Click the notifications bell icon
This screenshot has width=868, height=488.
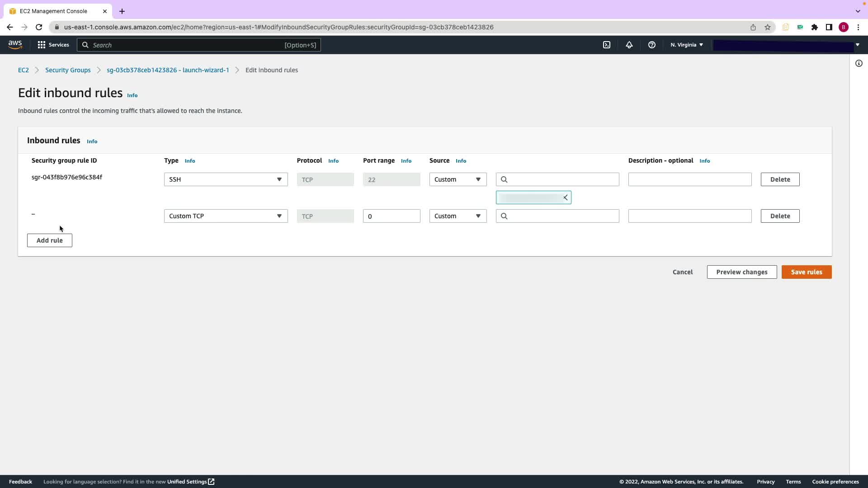[x=629, y=45]
